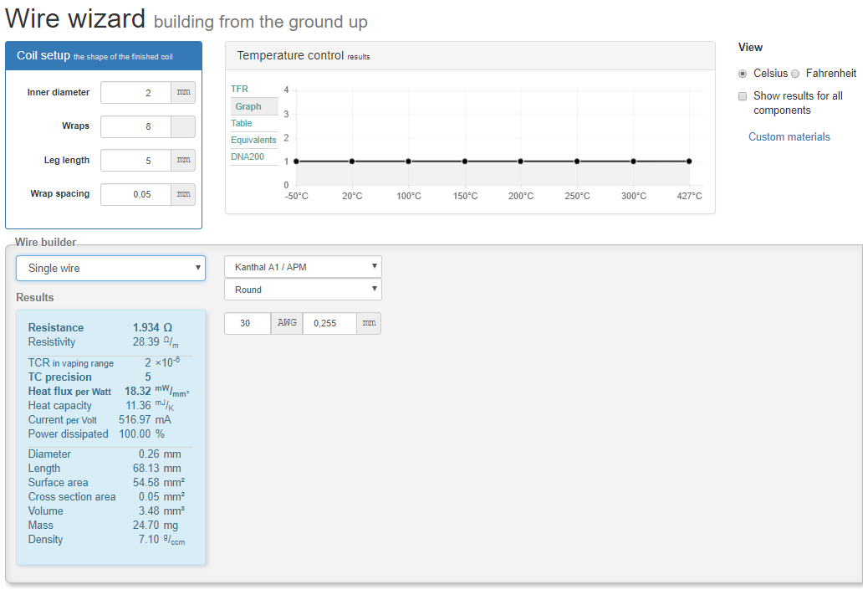Click the AWG gauge number field
The image size is (868, 590).
[x=247, y=323]
